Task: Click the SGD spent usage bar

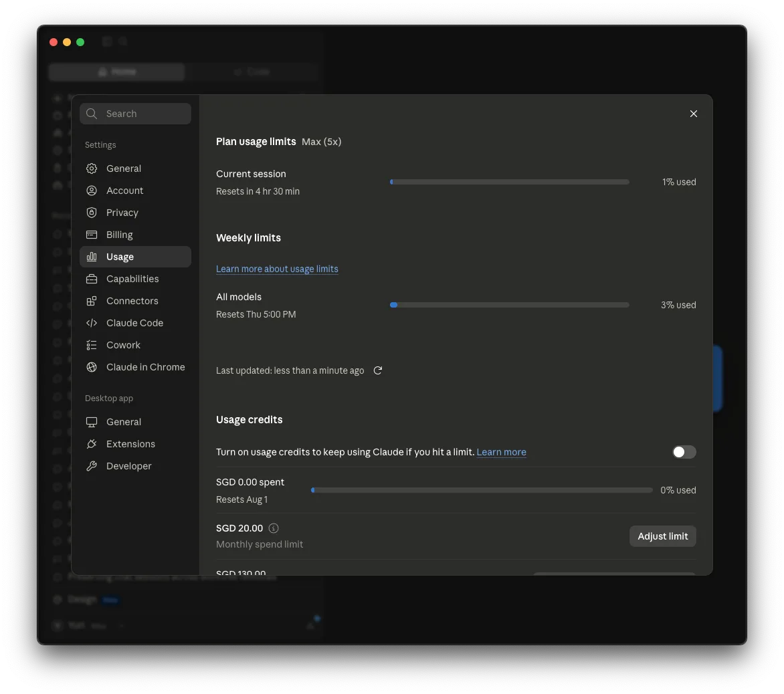Action: [482, 490]
